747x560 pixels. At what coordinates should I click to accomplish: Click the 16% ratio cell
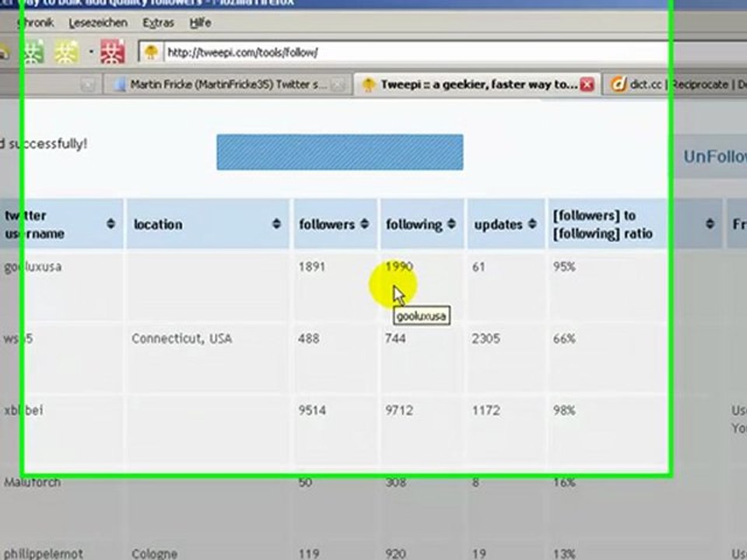click(x=564, y=482)
